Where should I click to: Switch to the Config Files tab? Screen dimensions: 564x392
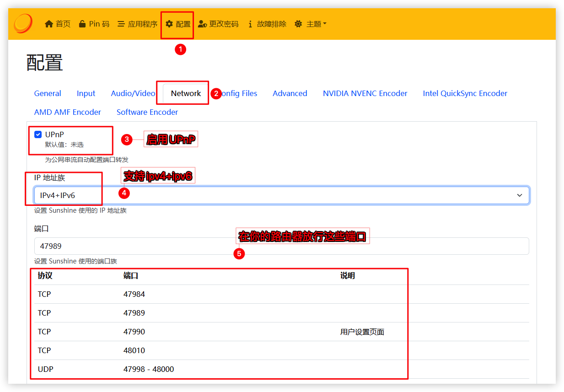tap(237, 93)
